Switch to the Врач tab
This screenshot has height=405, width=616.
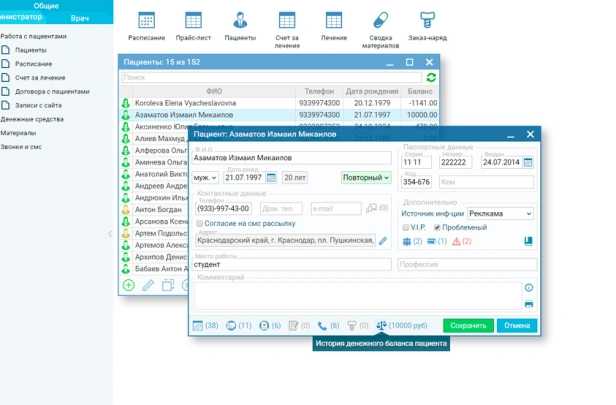click(81, 18)
